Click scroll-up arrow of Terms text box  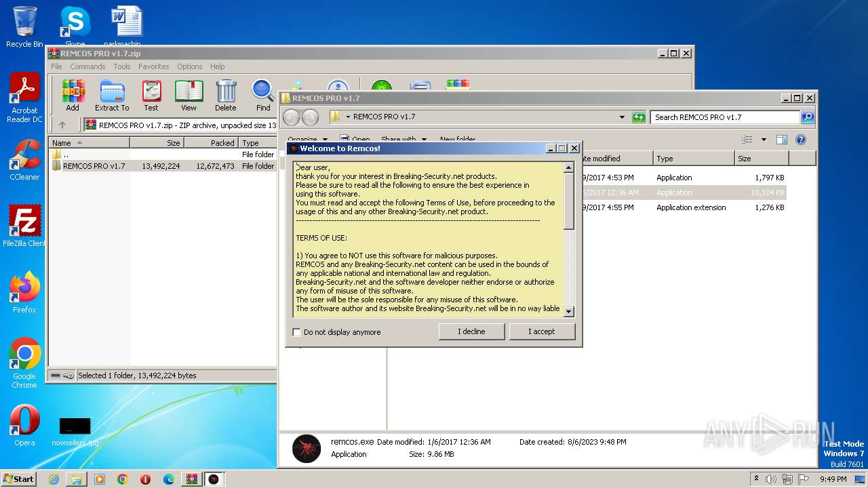point(568,167)
